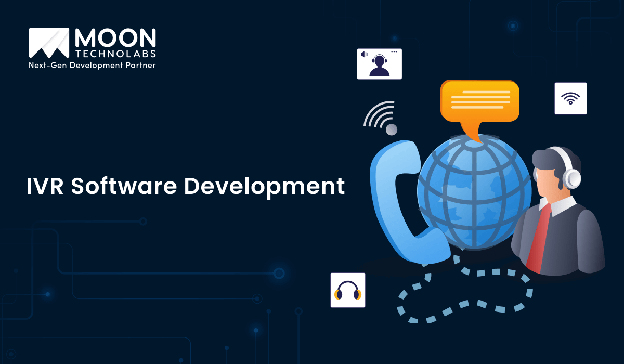624x364 pixels.
Task: Open the three-dot menu on the video call card
Action: coord(394,52)
